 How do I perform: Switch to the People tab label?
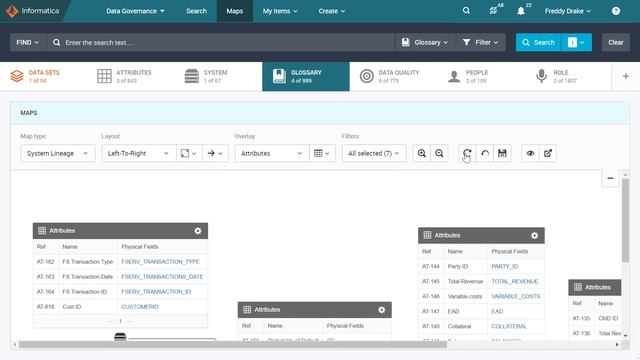coord(477,73)
